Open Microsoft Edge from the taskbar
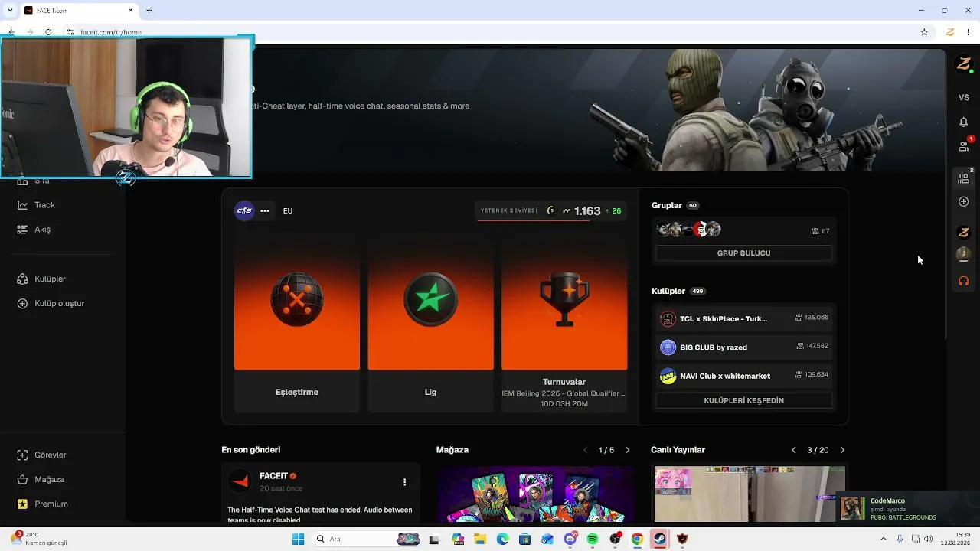 (x=502, y=539)
